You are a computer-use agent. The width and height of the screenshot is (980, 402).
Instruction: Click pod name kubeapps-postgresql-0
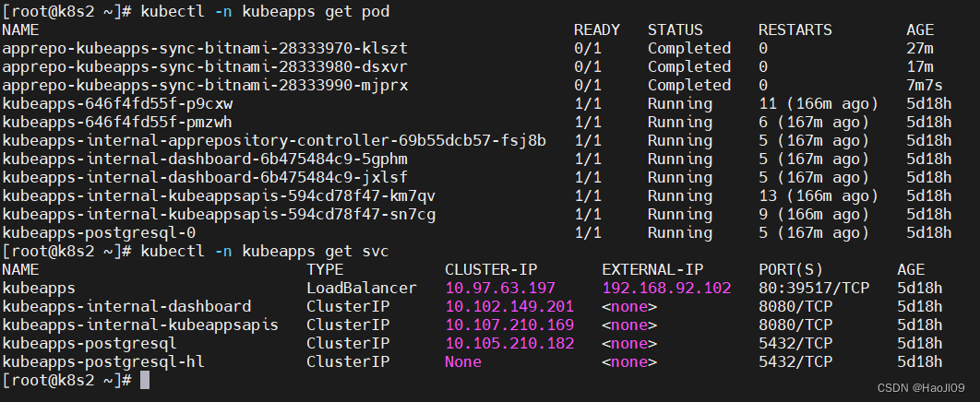(100, 233)
